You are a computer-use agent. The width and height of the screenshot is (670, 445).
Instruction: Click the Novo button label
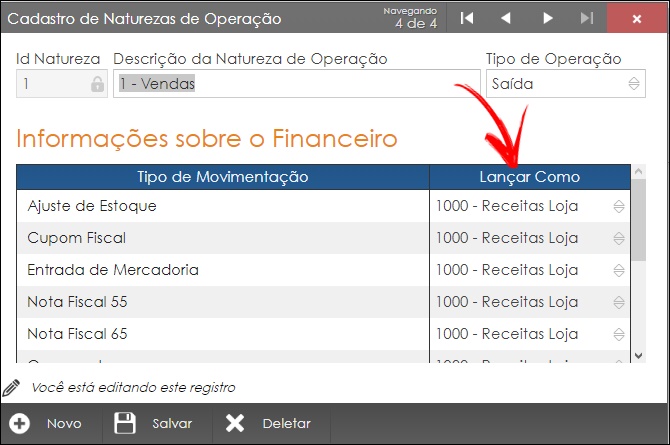[x=64, y=424]
